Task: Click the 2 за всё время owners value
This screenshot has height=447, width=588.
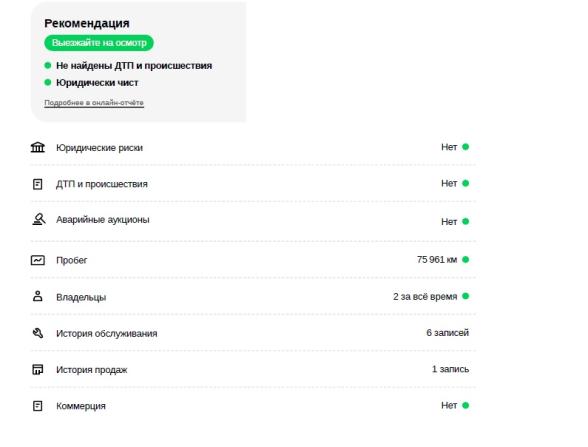Action: [x=425, y=296]
